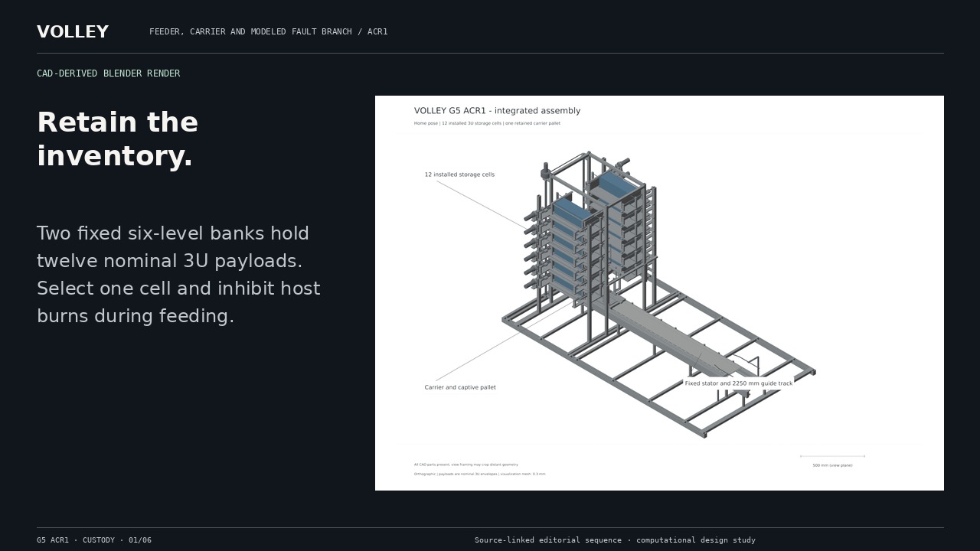Select the Home pose subtitle line
This screenshot has width=980, height=551.
(487, 123)
